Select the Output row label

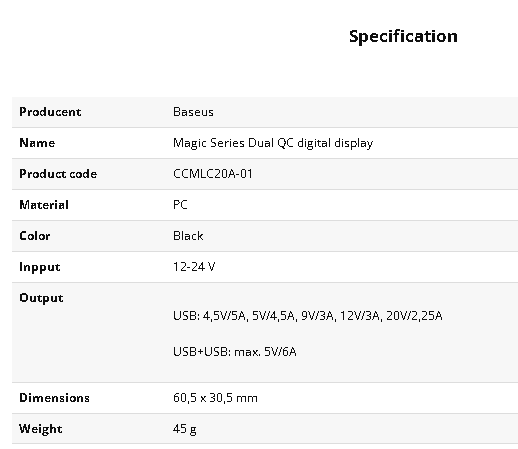(41, 298)
